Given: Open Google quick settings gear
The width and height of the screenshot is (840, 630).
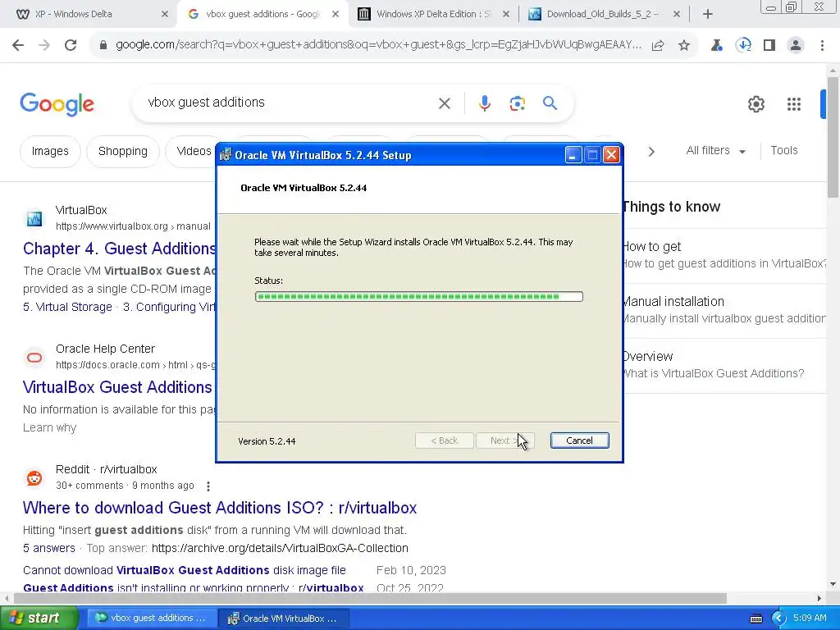Looking at the screenshot, I should (756, 104).
